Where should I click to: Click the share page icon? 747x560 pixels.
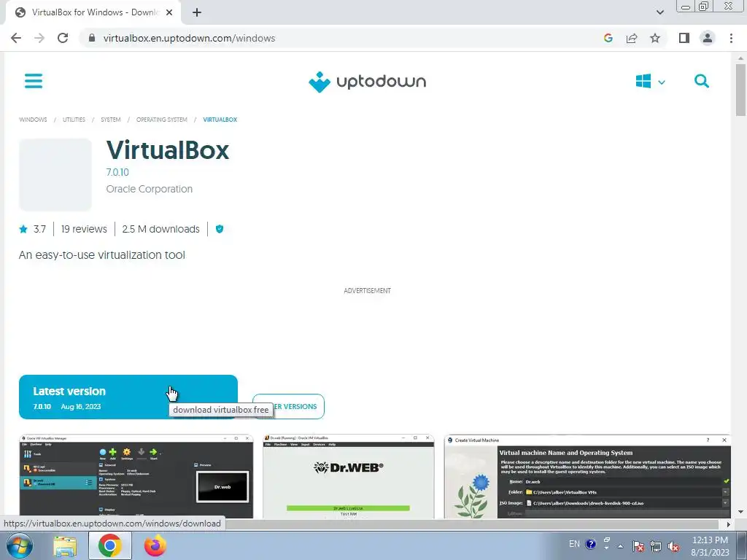pos(632,38)
